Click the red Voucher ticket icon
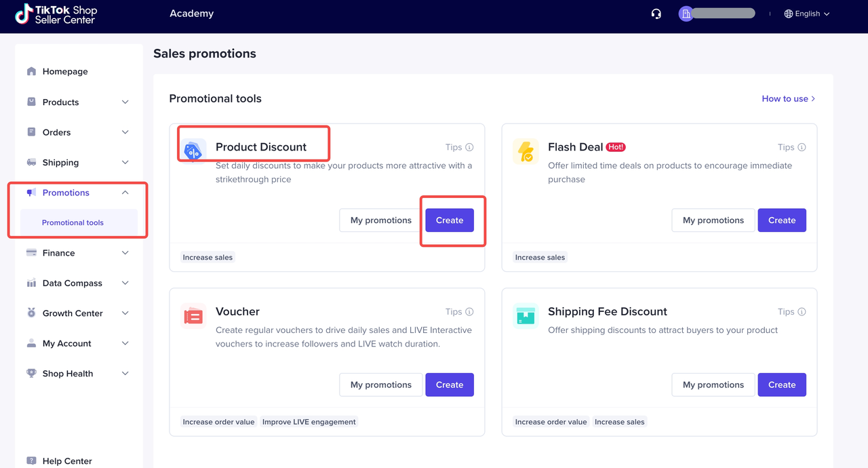Screen dimensions: 868x468 click(194, 316)
